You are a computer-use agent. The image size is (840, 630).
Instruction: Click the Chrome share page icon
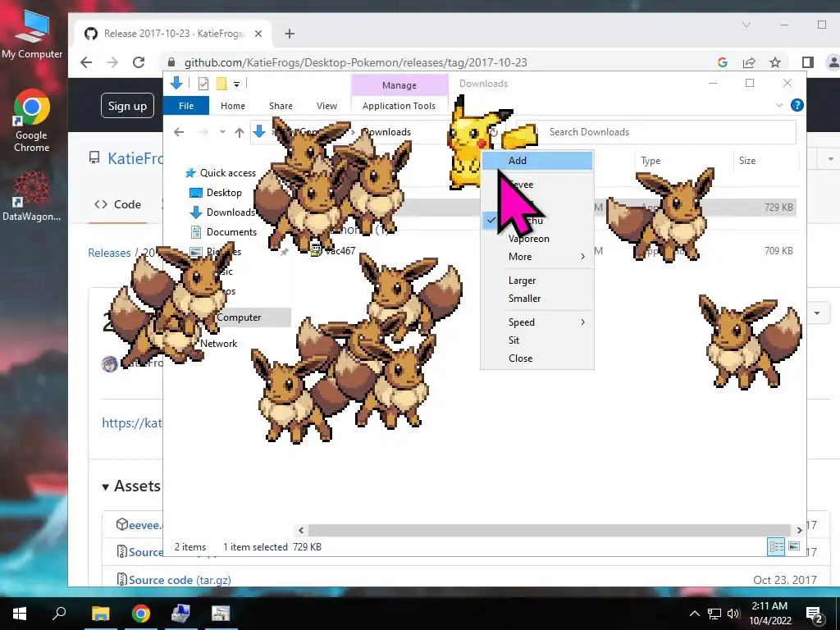pyautogui.click(x=748, y=62)
